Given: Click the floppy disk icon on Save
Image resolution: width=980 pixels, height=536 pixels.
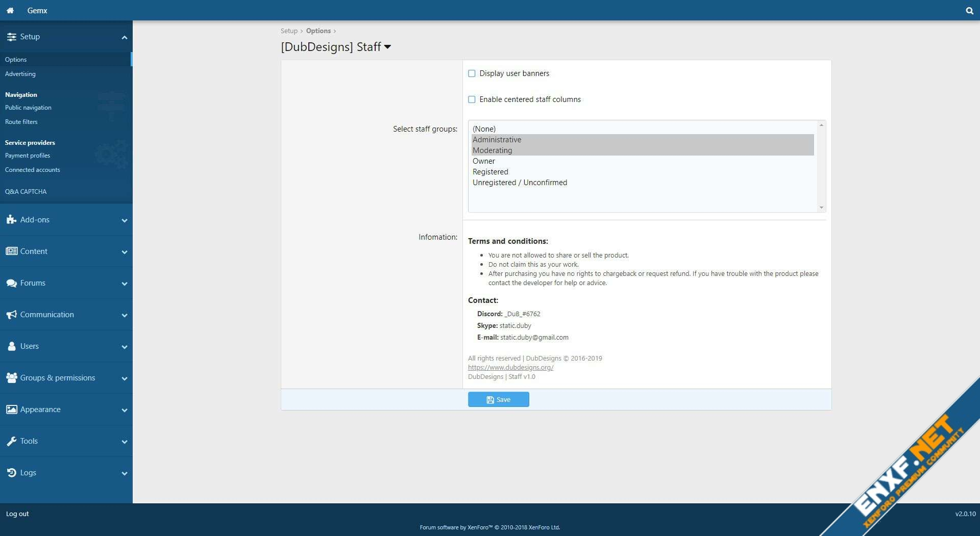Looking at the screenshot, I should [x=490, y=400].
